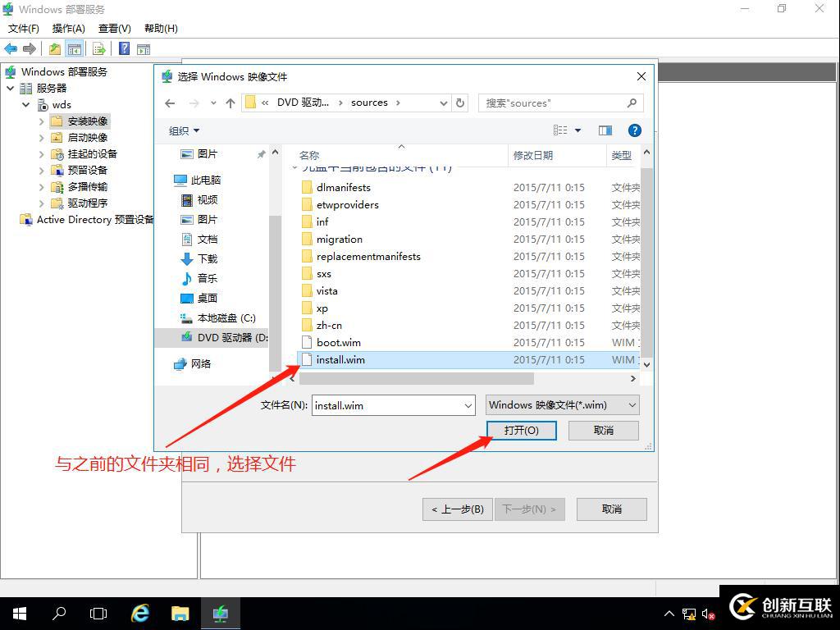Click the back arrow in WDS console toolbar
Viewport: 840px width, 630px height.
coord(11,48)
